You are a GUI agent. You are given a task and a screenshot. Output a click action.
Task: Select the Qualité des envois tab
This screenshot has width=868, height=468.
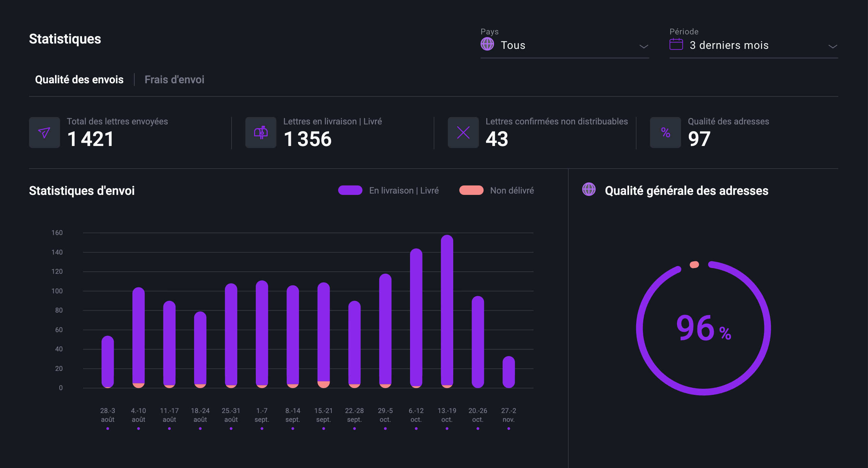(x=79, y=80)
